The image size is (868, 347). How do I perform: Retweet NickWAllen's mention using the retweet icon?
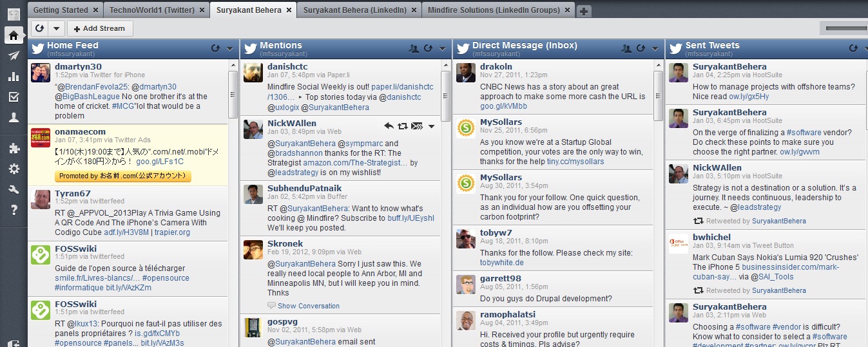(403, 126)
